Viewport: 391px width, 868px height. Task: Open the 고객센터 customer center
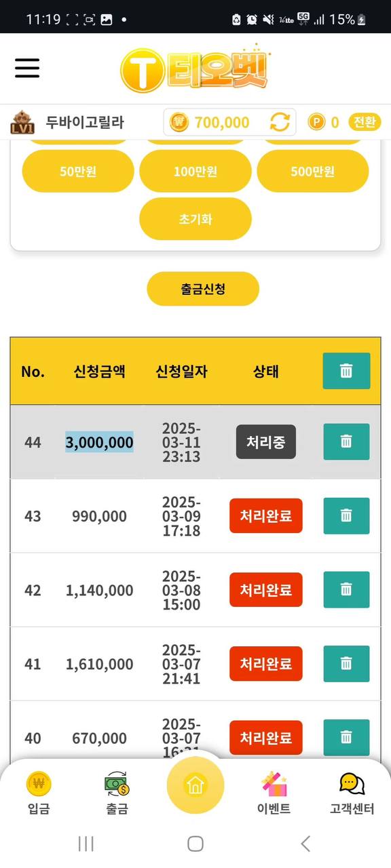pyautogui.click(x=352, y=793)
